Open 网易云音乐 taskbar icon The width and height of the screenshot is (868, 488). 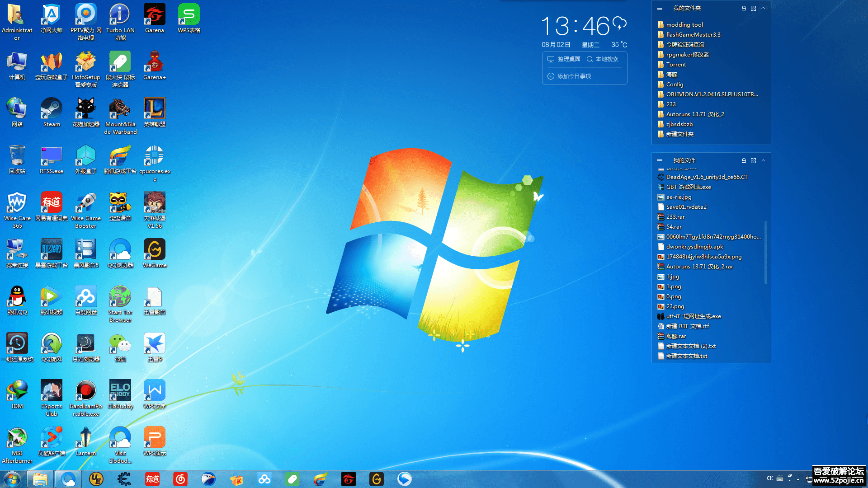180,479
